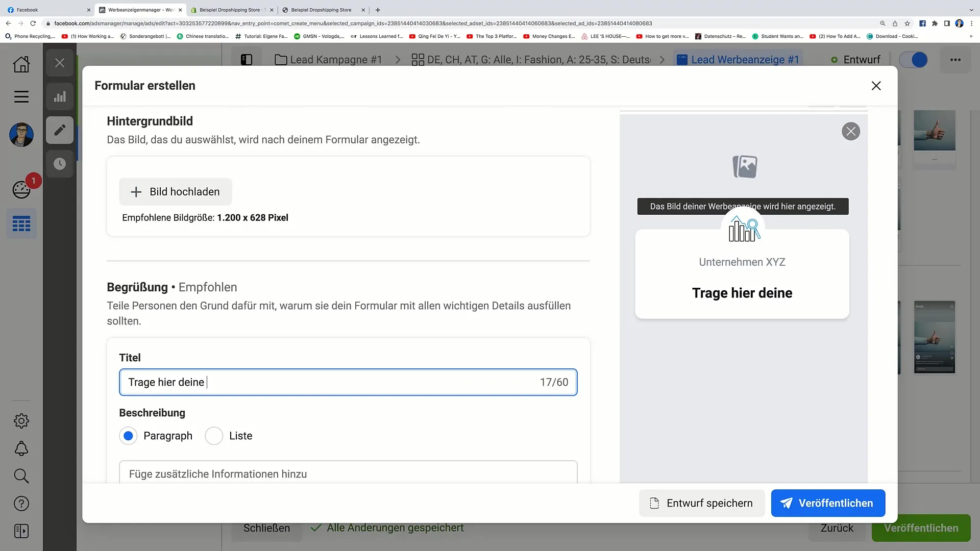Open the DE, CH, AT ad set breadcrumb
The image size is (980, 551).
[x=531, y=60]
